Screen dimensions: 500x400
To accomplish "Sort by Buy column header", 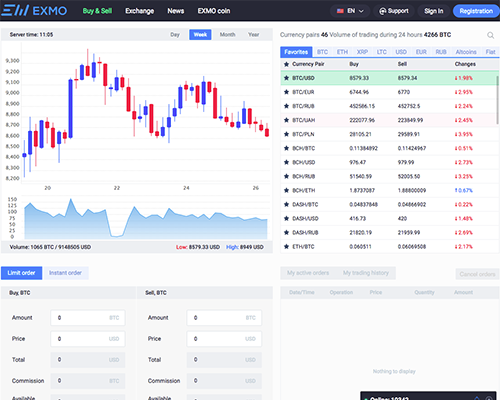I will (354, 64).
